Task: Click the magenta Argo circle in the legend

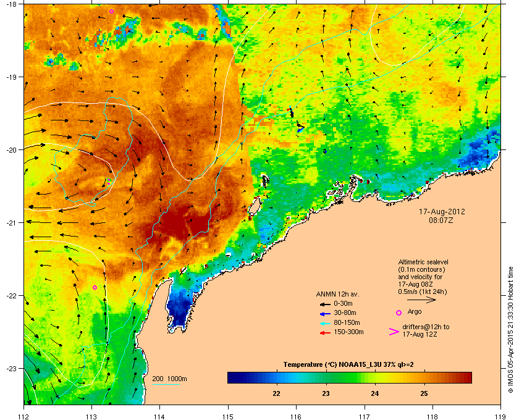Action: (399, 313)
